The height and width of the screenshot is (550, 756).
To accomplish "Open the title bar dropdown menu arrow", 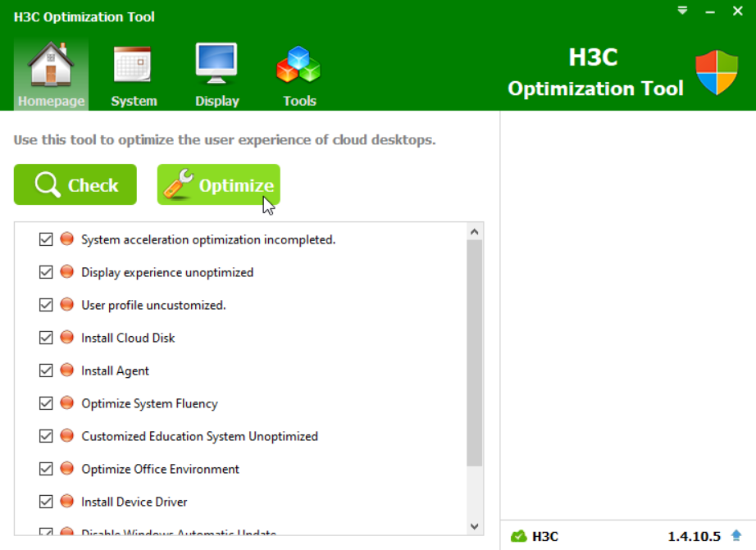I will [x=682, y=11].
